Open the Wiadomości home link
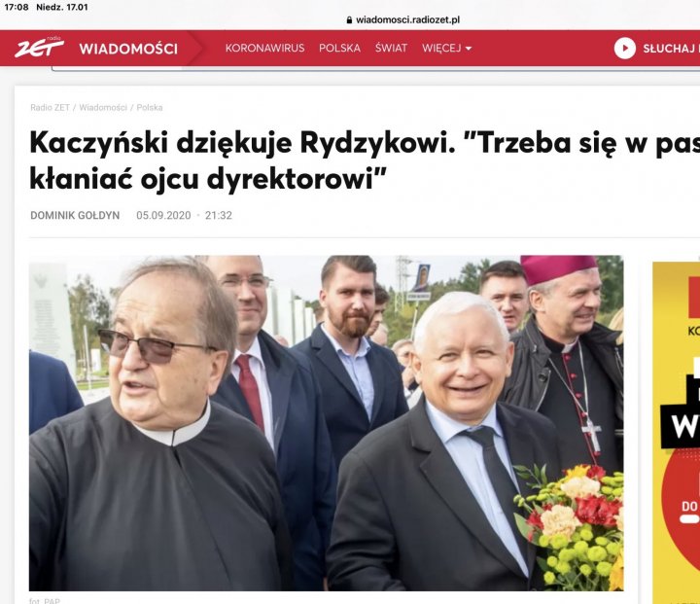This screenshot has height=604, width=700. (x=128, y=49)
